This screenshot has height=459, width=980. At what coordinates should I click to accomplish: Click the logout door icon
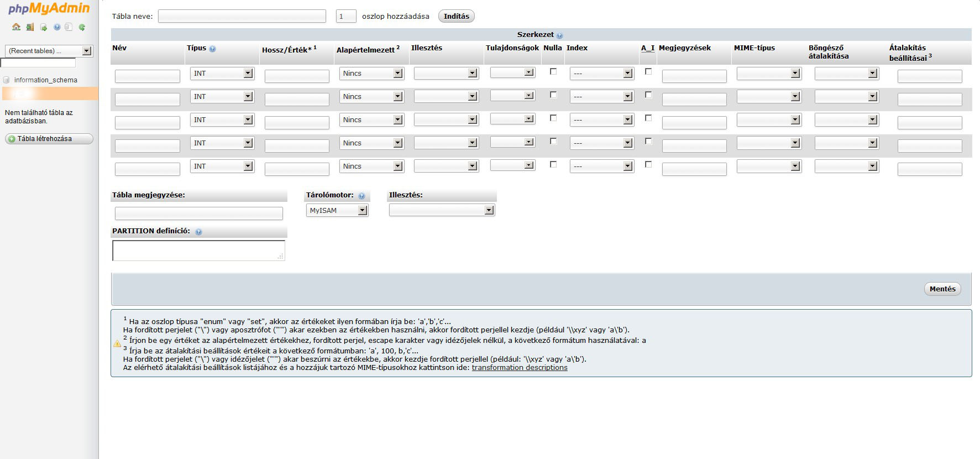point(30,27)
